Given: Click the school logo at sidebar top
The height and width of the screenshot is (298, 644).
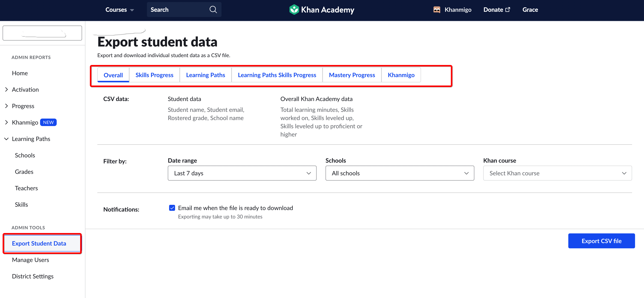Looking at the screenshot, I should [42, 33].
